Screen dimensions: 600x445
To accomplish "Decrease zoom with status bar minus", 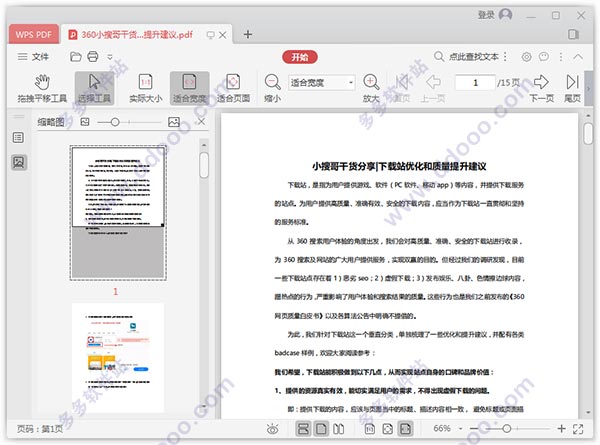I will click(x=474, y=429).
